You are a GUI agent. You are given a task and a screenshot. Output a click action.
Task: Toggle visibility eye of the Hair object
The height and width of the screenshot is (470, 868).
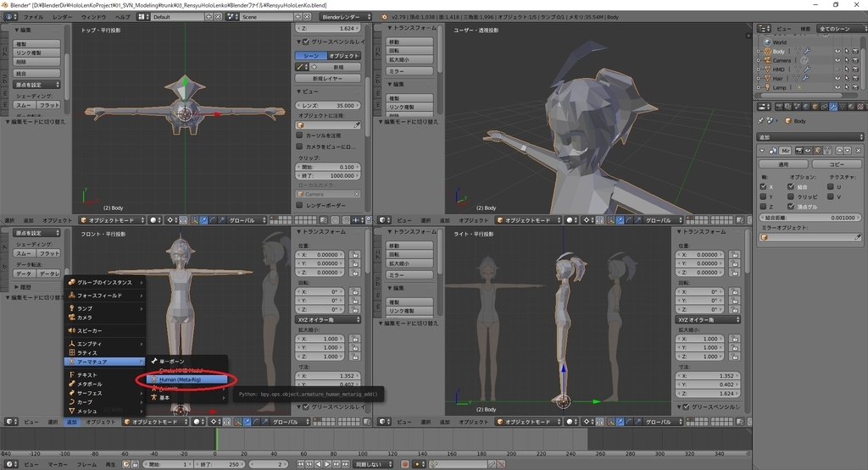[x=837, y=79]
